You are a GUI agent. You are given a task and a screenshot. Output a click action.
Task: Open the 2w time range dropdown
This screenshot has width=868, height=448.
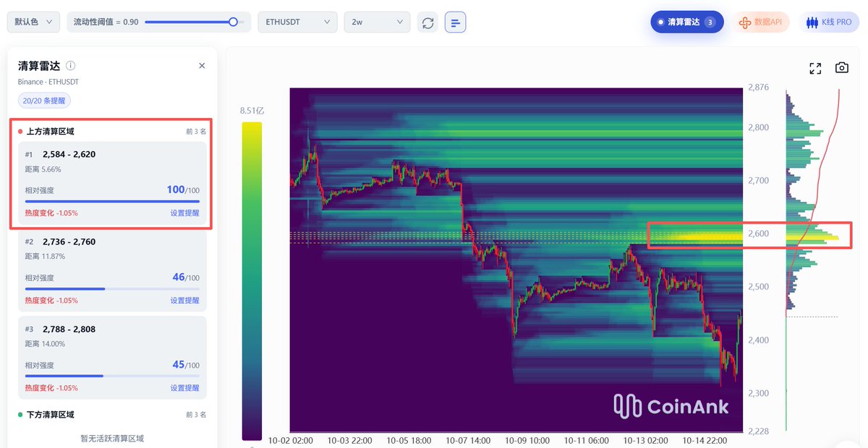(377, 22)
